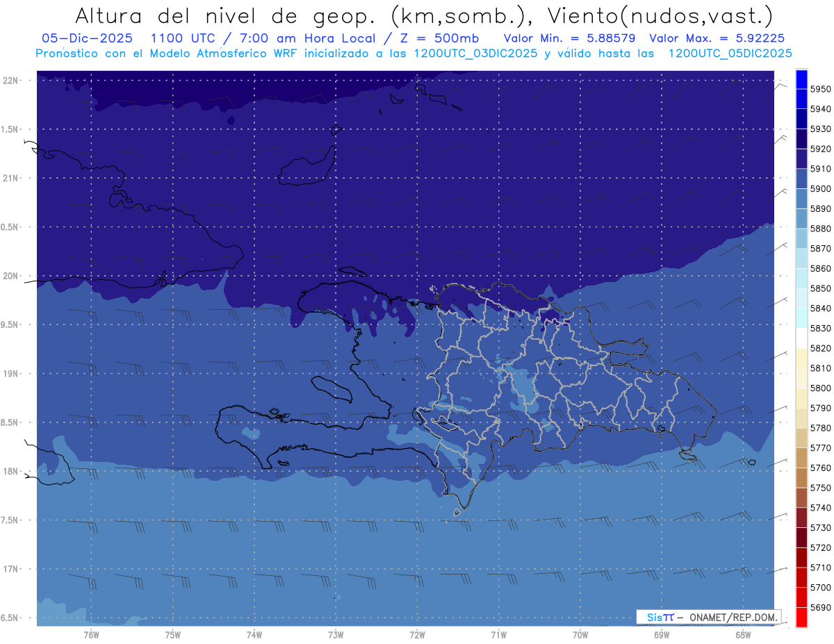Viewport: 834px width, 644px height.
Task: Click the '5850' color bar value
Action: coord(820,288)
